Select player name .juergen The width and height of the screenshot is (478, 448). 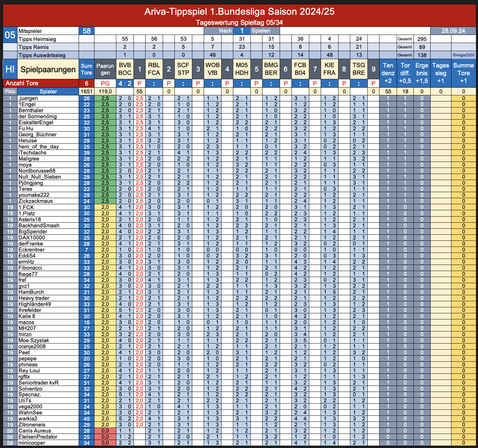[x=28, y=98]
